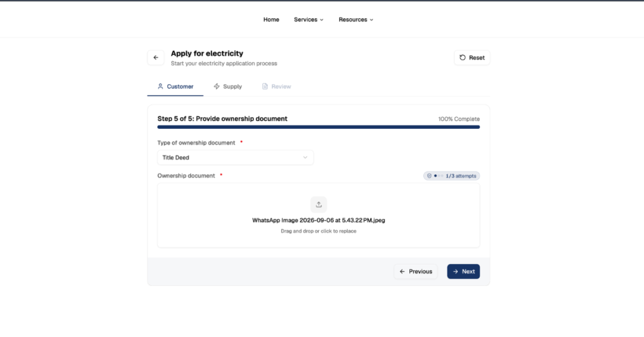The height and width of the screenshot is (337, 644).
Task: Click 'Drag and drop or click to replace'
Action: (x=319, y=231)
